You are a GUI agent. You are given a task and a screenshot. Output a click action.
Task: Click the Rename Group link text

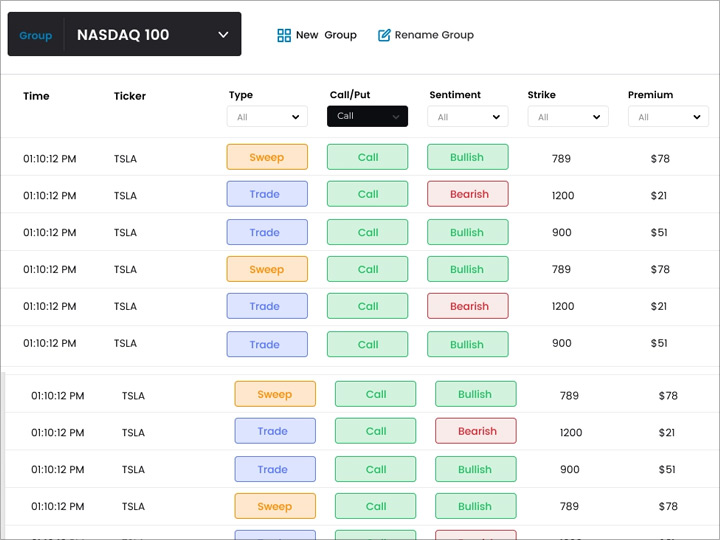434,35
